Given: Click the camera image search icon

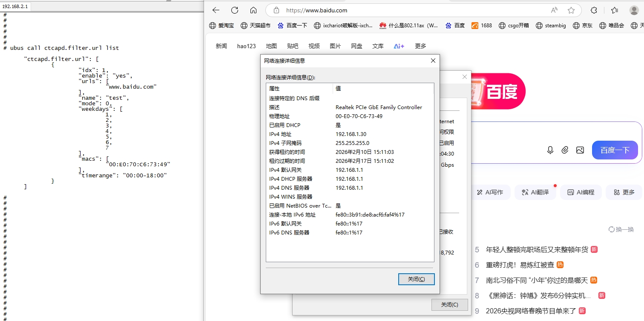Looking at the screenshot, I should click(x=580, y=150).
